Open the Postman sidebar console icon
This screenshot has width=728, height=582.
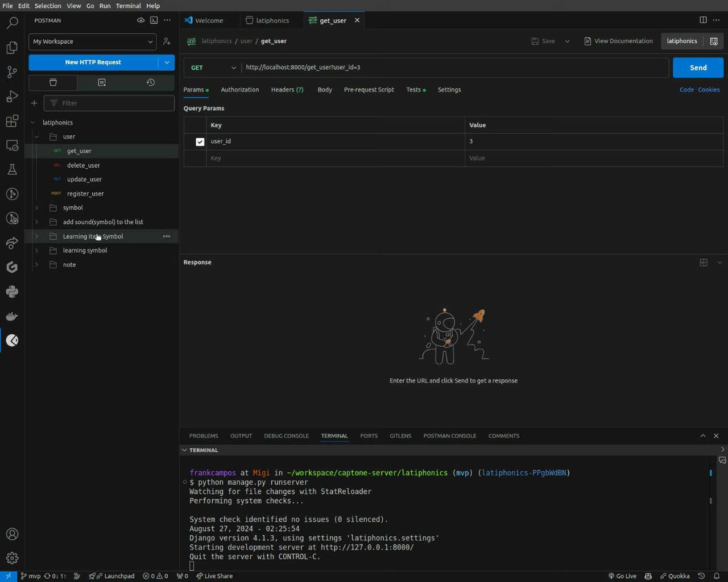point(154,20)
